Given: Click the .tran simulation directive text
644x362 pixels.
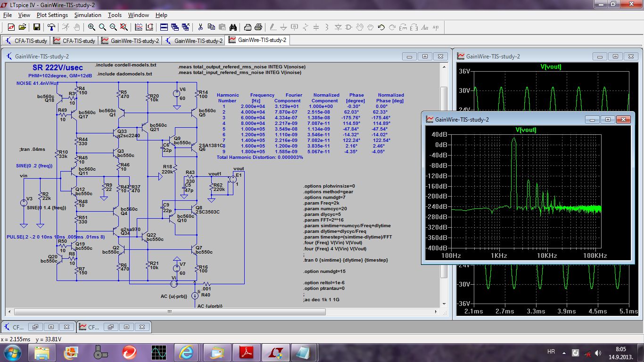Looking at the screenshot, I should [x=346, y=260].
